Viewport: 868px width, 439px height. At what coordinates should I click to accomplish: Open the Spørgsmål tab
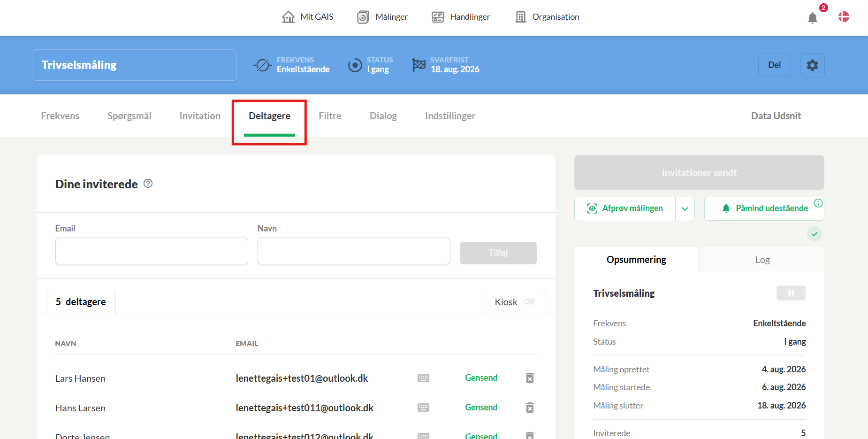(129, 116)
